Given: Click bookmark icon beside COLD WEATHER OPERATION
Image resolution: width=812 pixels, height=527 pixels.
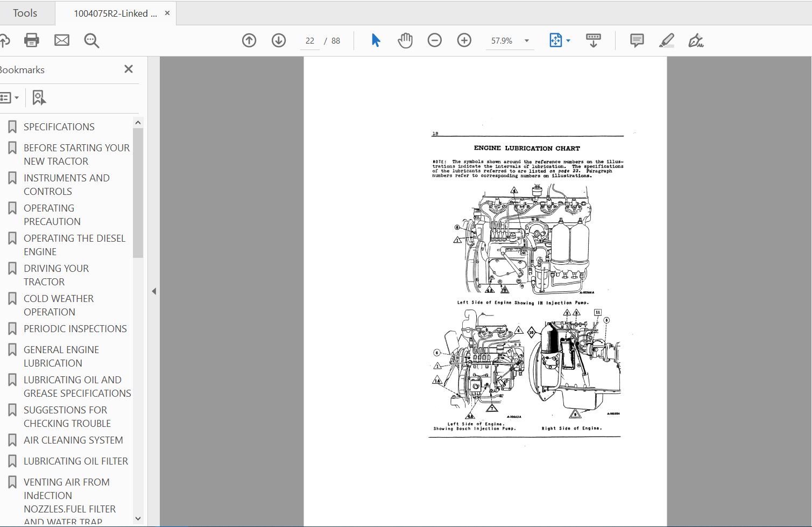Looking at the screenshot, I should click(x=12, y=299).
